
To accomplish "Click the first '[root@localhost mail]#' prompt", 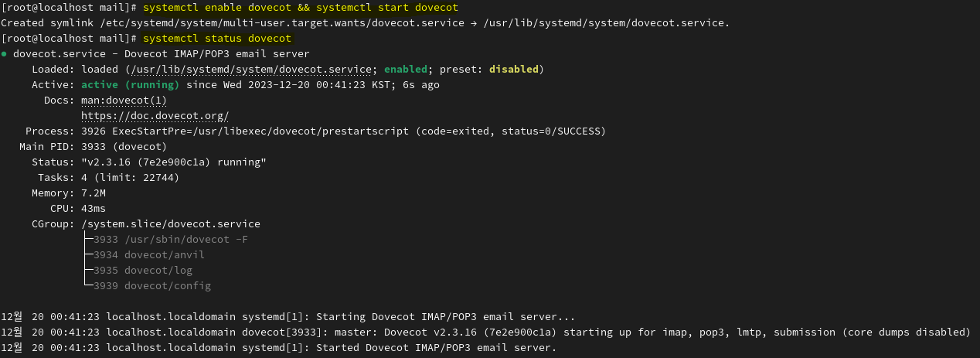I will pos(70,7).
